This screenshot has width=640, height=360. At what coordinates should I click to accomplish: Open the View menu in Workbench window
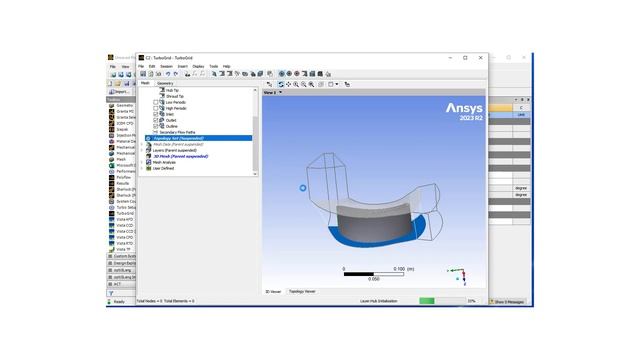125,66
